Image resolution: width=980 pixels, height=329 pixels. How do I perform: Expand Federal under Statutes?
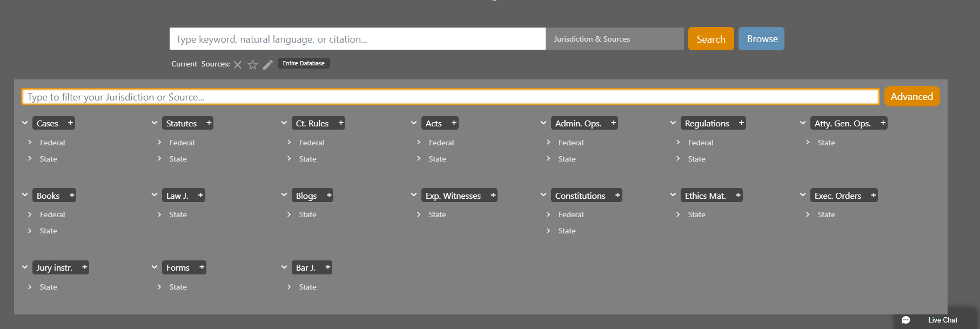(x=159, y=143)
